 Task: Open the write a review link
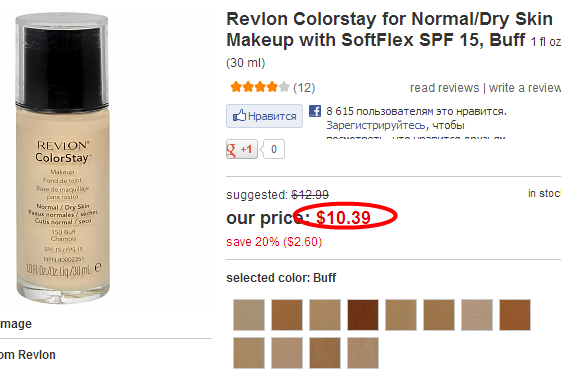[x=525, y=88]
